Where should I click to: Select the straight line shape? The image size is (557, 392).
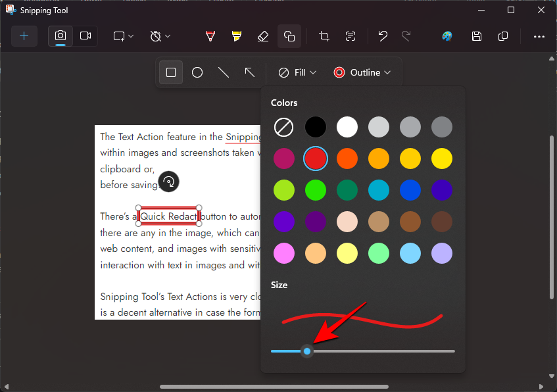224,72
